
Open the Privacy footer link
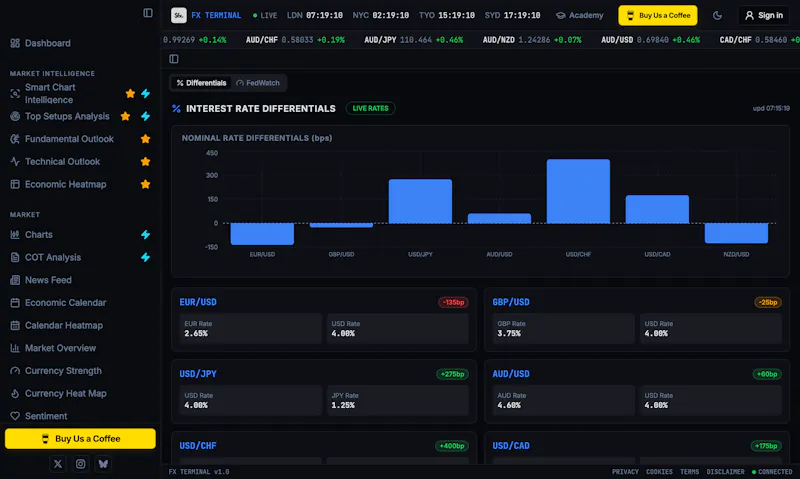point(625,472)
